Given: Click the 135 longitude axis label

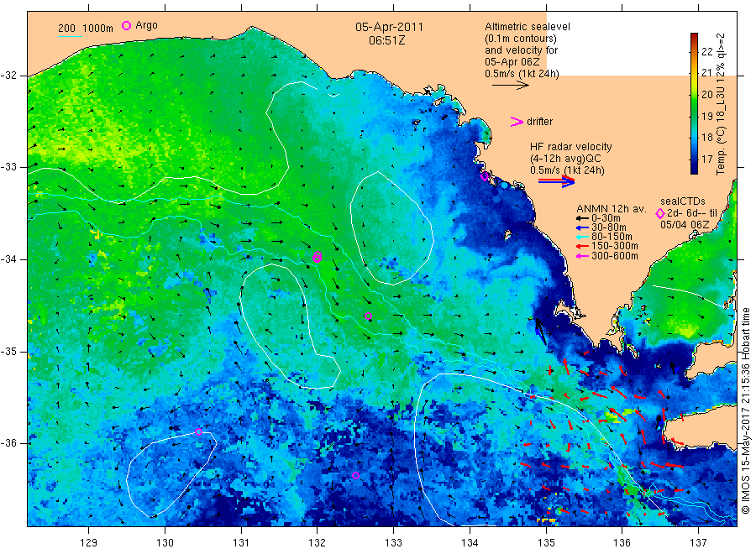Looking at the screenshot, I should [546, 543].
